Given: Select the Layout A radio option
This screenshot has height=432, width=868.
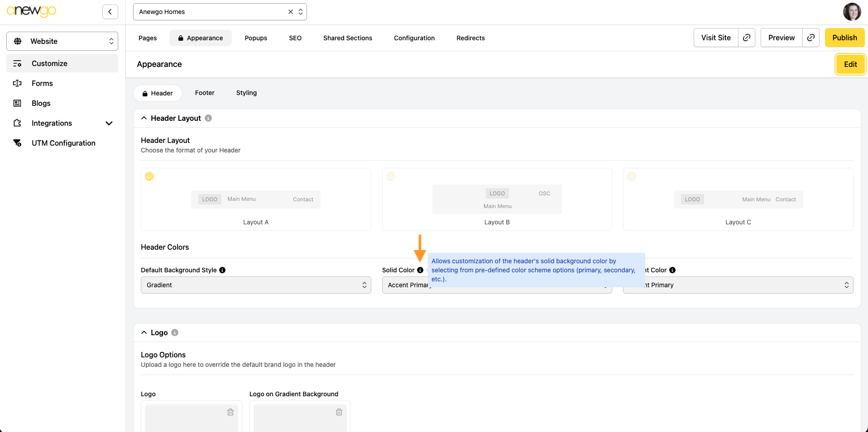Looking at the screenshot, I should coord(149,176).
